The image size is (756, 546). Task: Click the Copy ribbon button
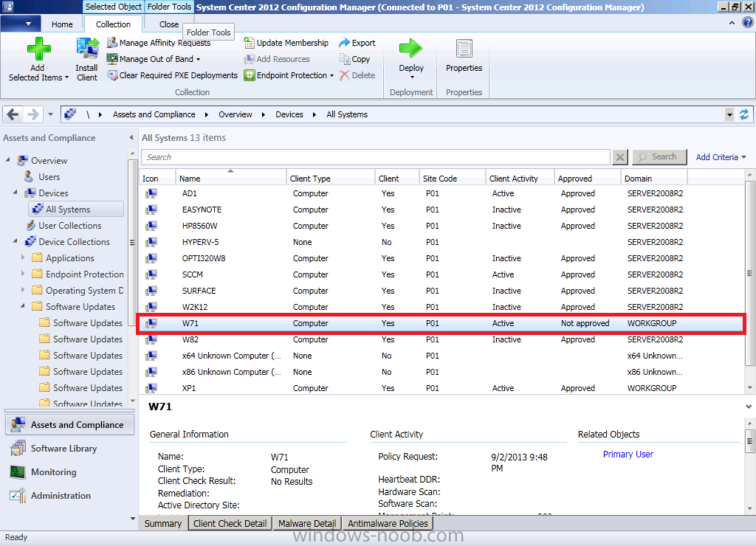coord(355,59)
